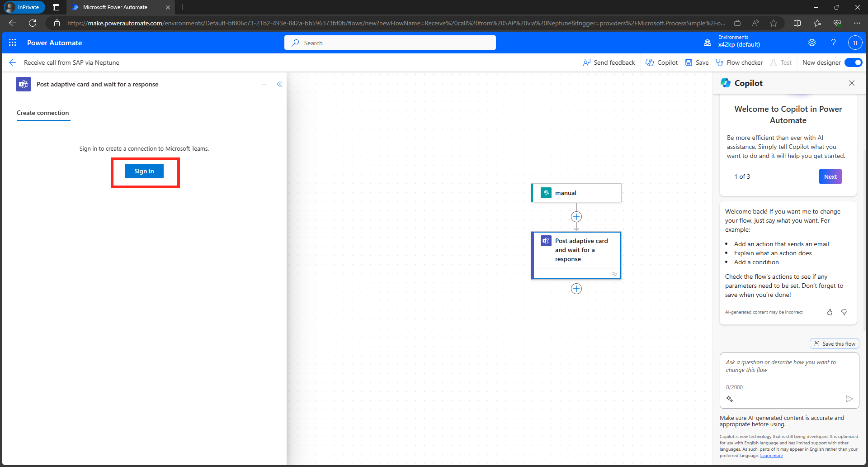This screenshot has width=868, height=467.
Task: Open the settings gear in header
Action: click(812, 43)
